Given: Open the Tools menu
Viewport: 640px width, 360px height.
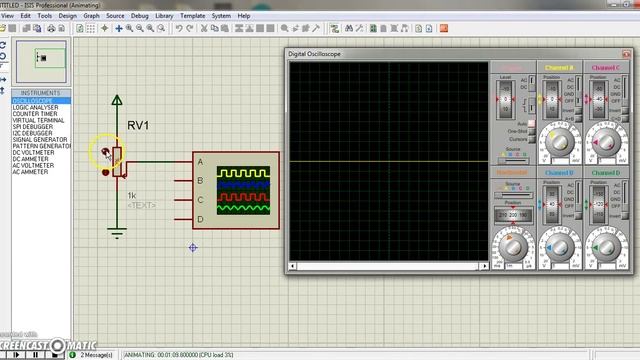Looking at the screenshot, I should click(44, 16).
